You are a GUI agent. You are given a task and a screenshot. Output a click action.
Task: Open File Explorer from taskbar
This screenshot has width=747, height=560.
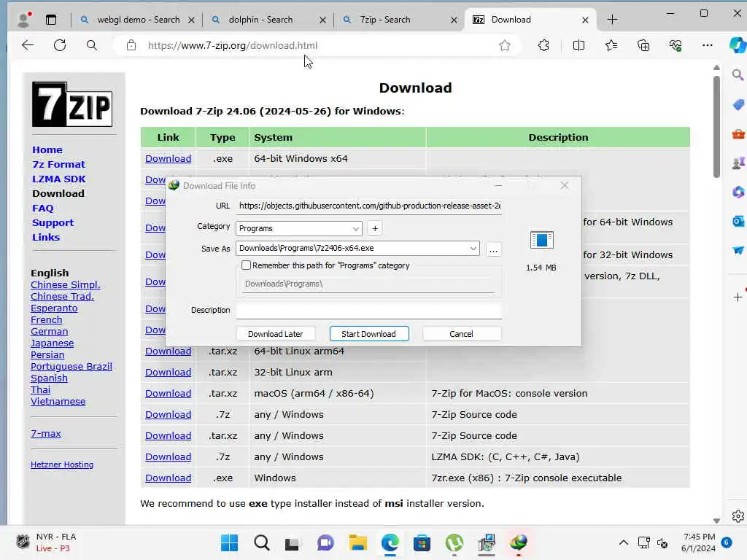357,542
